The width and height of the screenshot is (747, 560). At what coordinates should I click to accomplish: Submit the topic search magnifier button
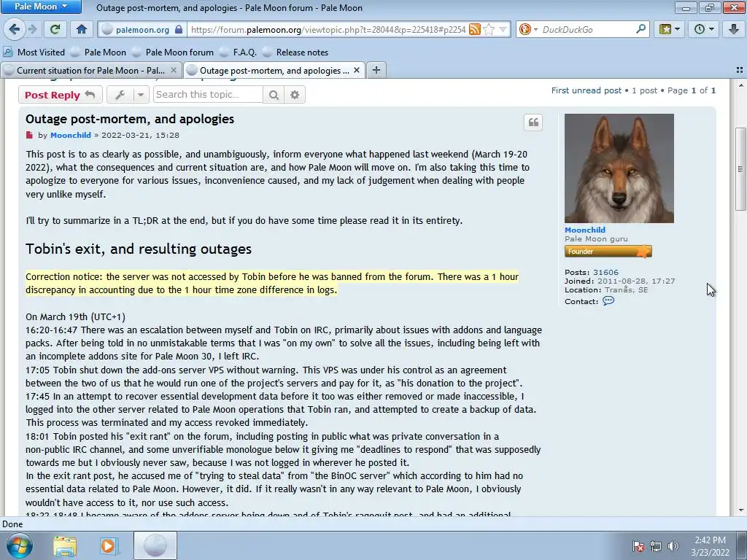pyautogui.click(x=274, y=95)
